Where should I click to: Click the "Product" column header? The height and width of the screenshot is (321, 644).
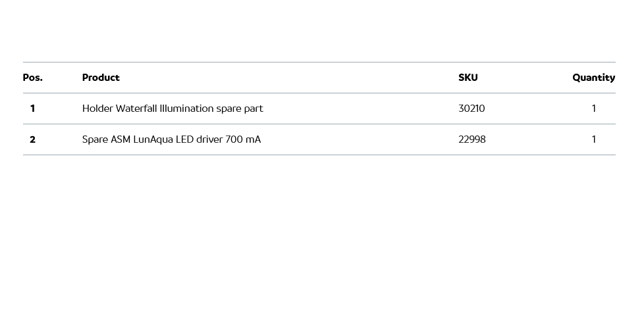[x=101, y=78]
